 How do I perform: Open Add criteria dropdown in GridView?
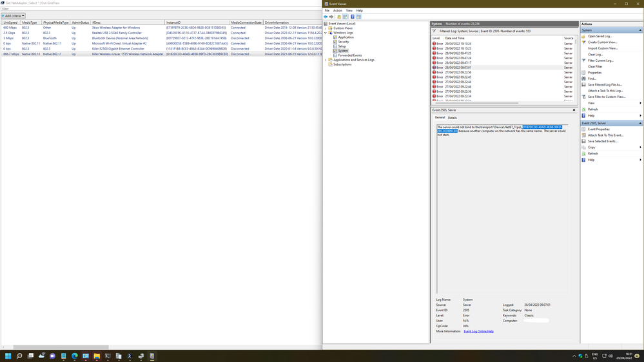coord(13,15)
